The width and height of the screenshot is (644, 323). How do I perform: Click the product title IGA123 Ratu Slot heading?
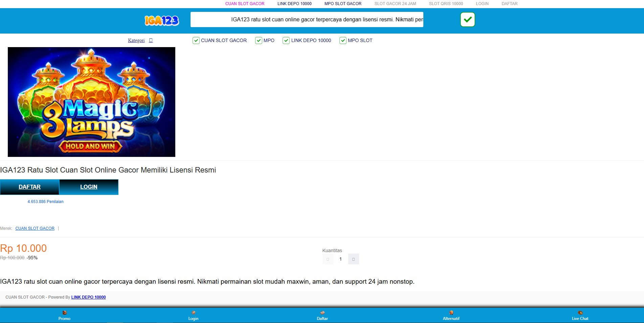(108, 170)
